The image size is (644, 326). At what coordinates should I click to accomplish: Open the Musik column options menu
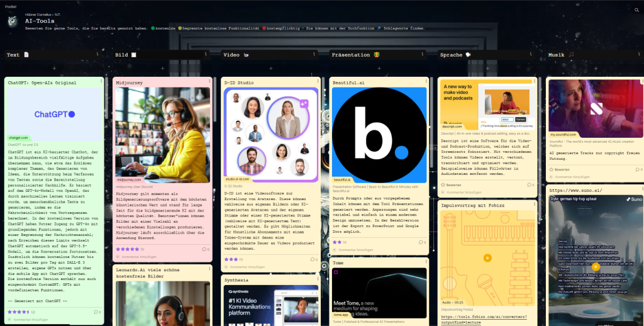(x=639, y=54)
